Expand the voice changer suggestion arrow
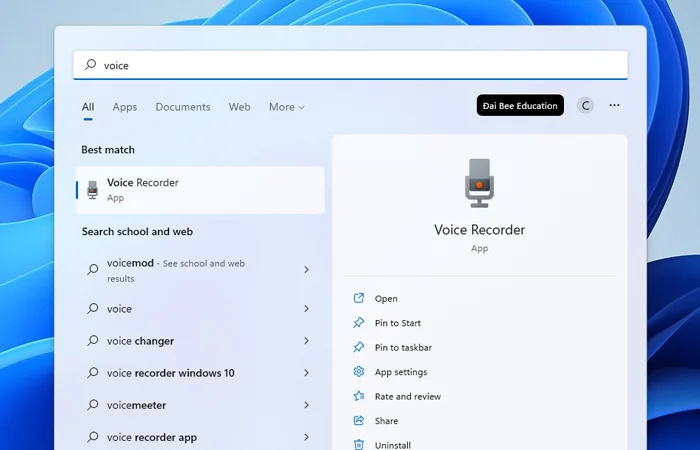This screenshot has width=700, height=450. (306, 341)
